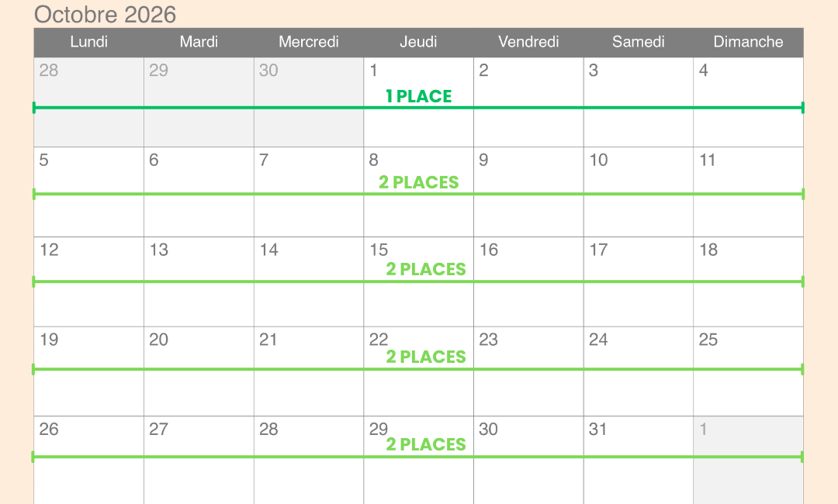Select the Mardi column header
The height and width of the screenshot is (504, 838).
[x=199, y=42]
